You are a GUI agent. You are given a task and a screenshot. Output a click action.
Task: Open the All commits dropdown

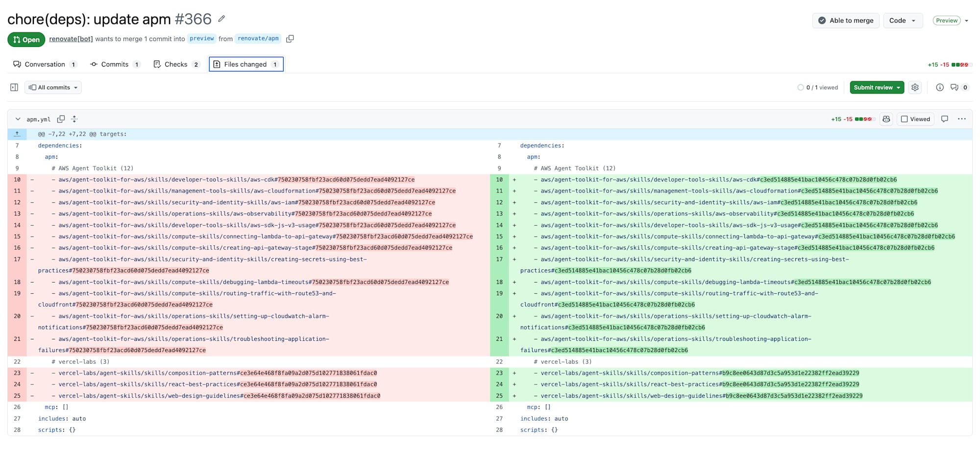coord(53,87)
